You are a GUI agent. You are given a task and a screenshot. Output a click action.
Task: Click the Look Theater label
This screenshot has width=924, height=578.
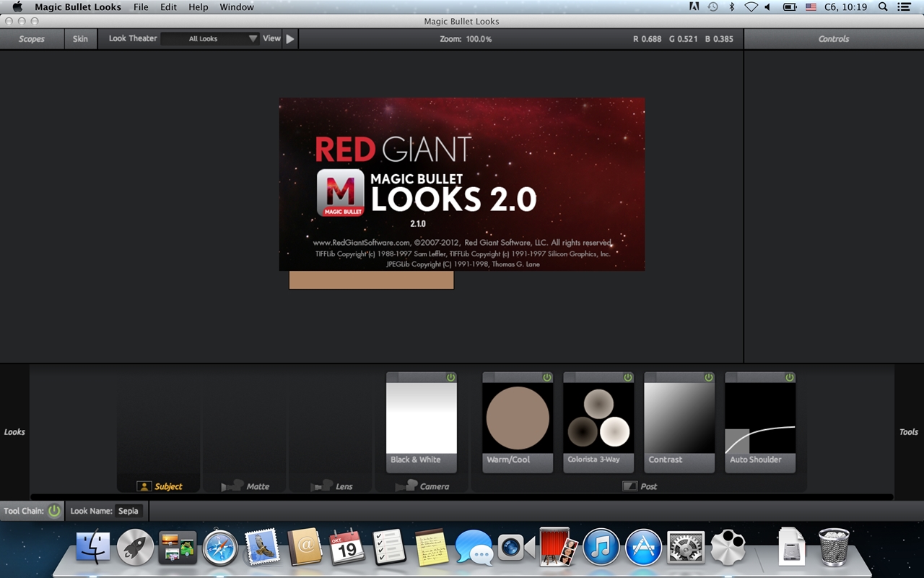click(133, 38)
